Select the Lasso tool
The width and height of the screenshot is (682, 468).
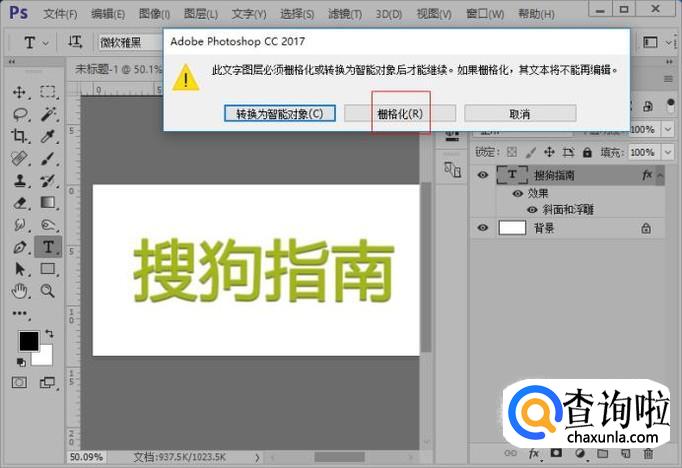pyautogui.click(x=20, y=114)
